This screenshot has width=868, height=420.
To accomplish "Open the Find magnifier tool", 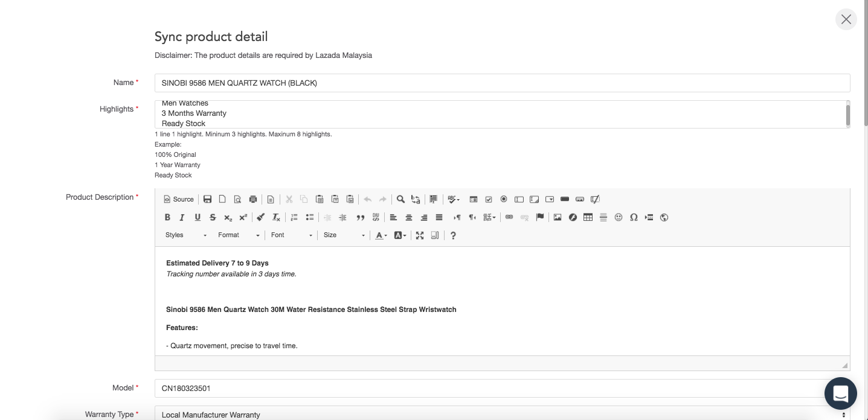I will point(400,199).
